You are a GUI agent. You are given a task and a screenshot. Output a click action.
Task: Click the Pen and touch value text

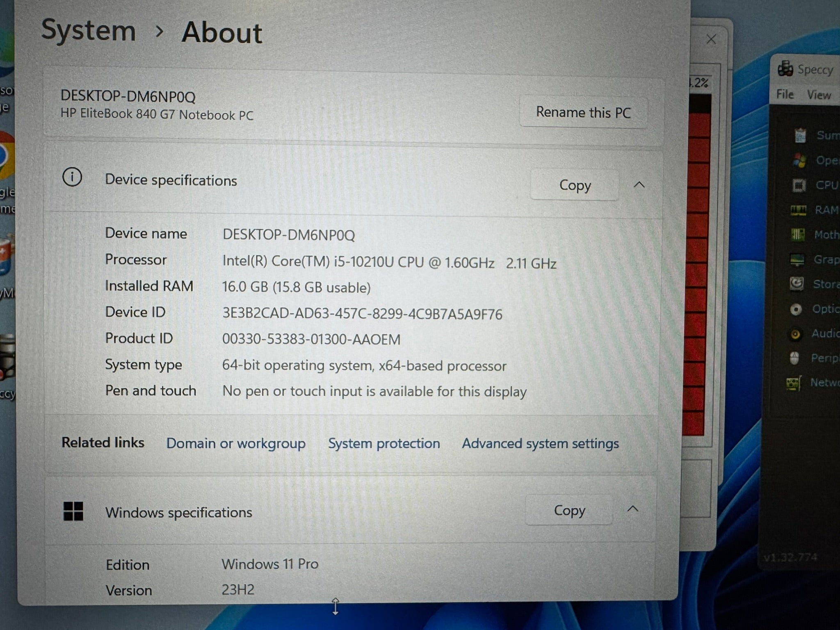coord(374,391)
